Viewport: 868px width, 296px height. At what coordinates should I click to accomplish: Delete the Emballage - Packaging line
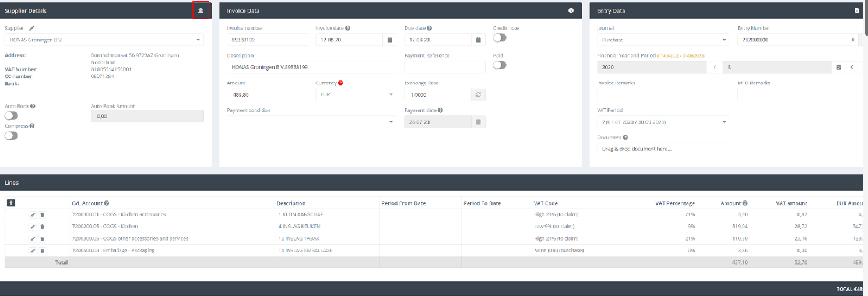point(42,251)
